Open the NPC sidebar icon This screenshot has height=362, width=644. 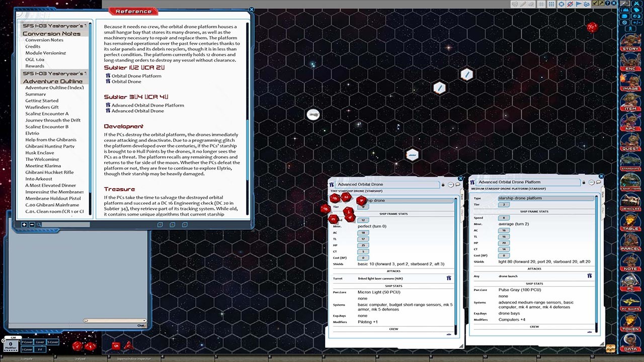630,121
